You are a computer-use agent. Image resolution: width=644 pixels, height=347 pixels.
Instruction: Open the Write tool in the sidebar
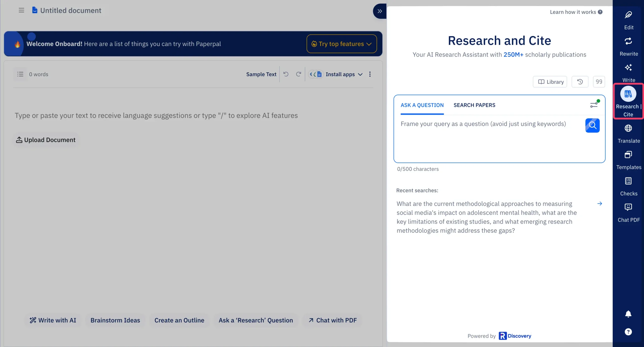[628, 73]
